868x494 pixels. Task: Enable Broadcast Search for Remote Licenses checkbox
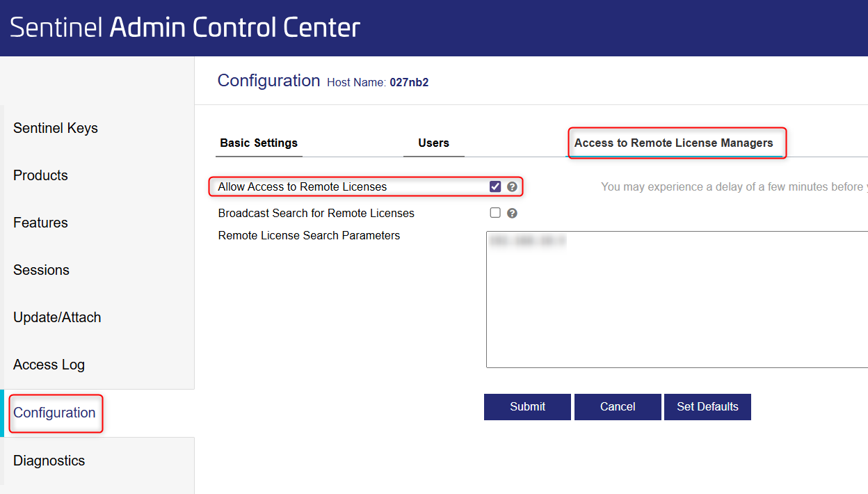(x=495, y=213)
